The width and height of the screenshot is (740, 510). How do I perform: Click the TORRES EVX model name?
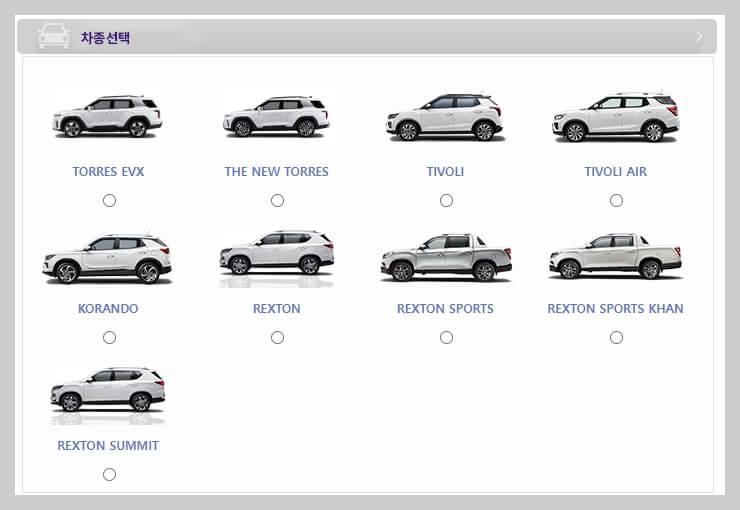tap(108, 171)
